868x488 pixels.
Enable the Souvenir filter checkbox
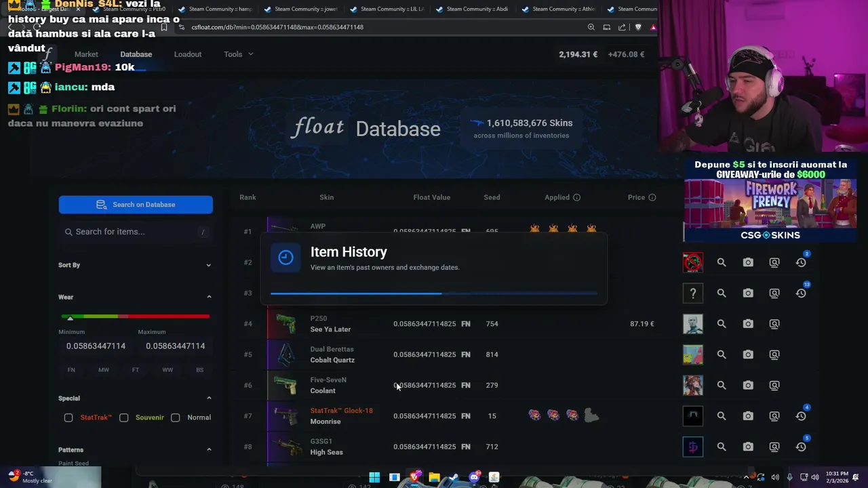[123, 418]
